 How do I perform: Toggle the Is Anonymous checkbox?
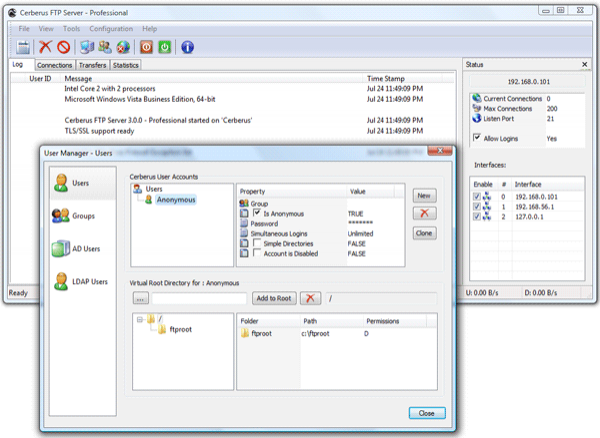pos(257,213)
